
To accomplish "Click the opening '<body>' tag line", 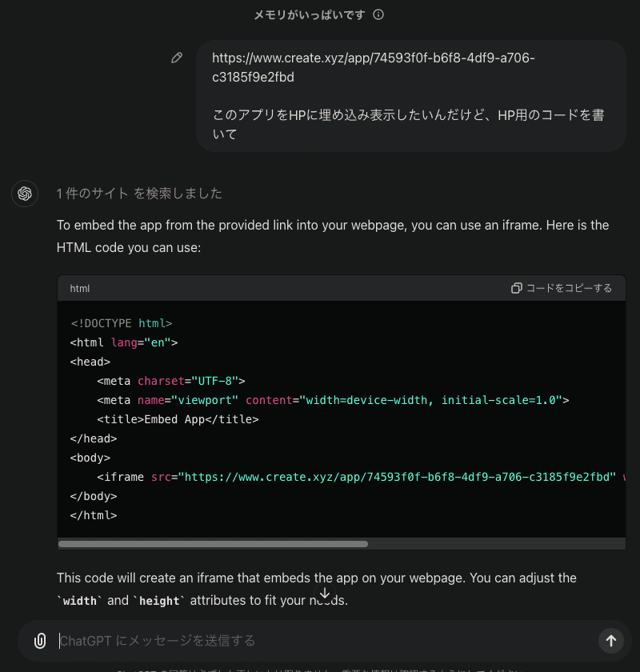I will (x=90, y=458).
